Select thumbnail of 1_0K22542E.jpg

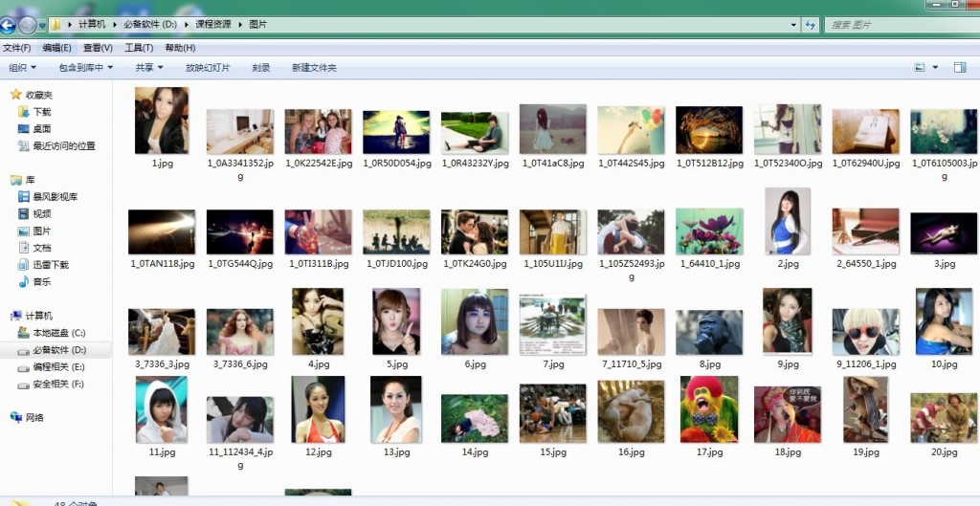318,132
